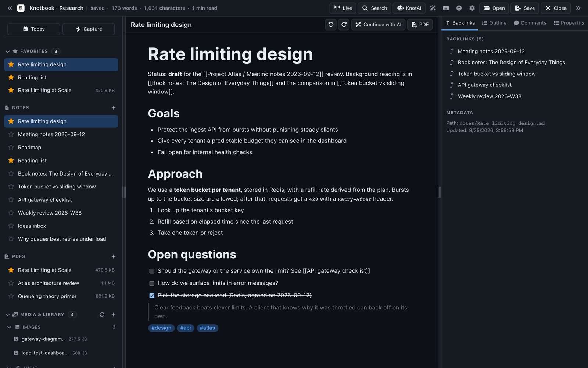Click the Capture button
This screenshot has height=368, width=588.
click(89, 29)
